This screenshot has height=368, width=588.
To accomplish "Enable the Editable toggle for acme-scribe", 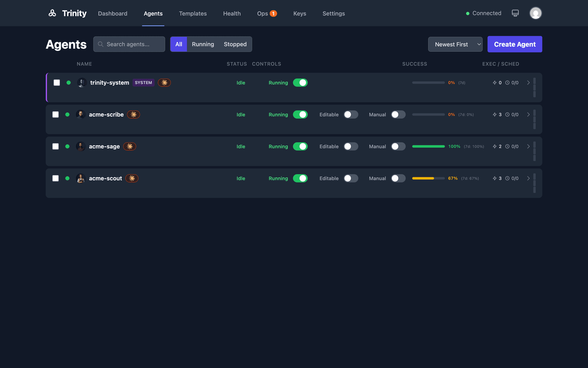I will point(351,114).
